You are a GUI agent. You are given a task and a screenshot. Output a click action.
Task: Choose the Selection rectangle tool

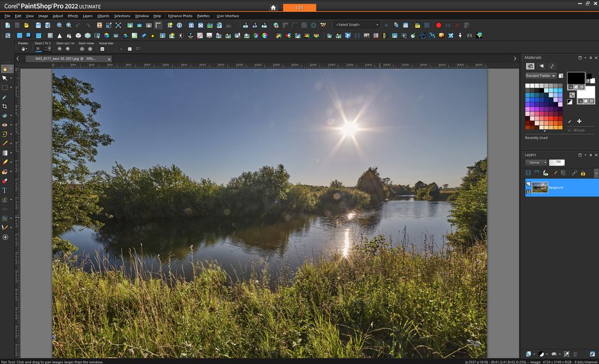click(4, 88)
